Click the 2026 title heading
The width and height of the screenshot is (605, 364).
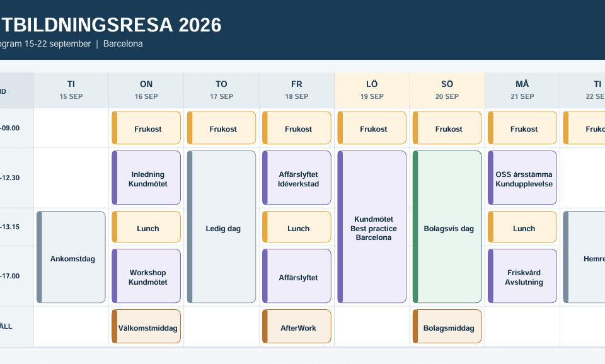[200, 25]
